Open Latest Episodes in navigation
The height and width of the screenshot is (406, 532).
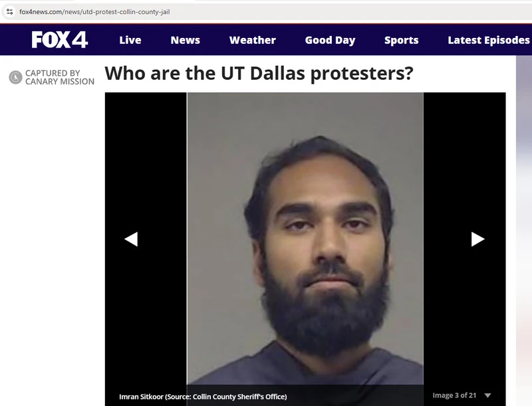pos(489,40)
